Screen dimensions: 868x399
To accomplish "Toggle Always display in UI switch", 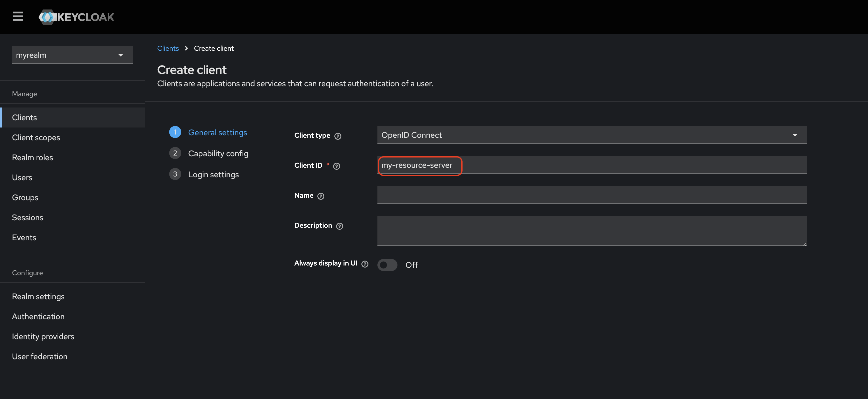I will [x=387, y=265].
